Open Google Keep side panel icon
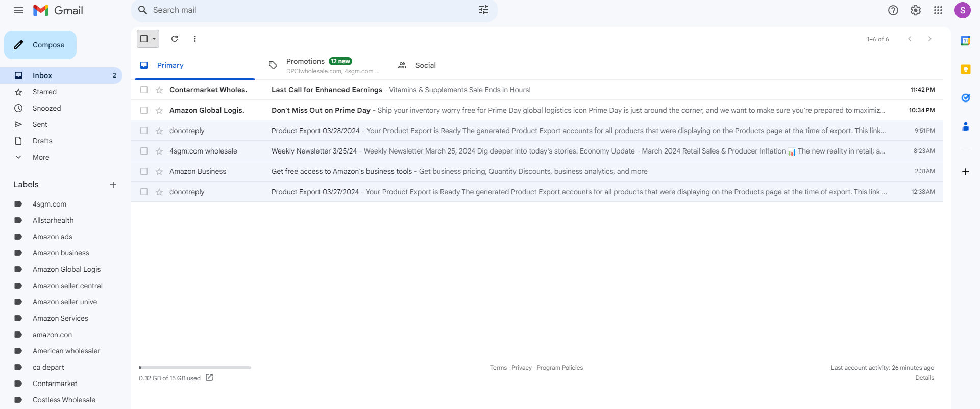980x409 pixels. point(966,69)
